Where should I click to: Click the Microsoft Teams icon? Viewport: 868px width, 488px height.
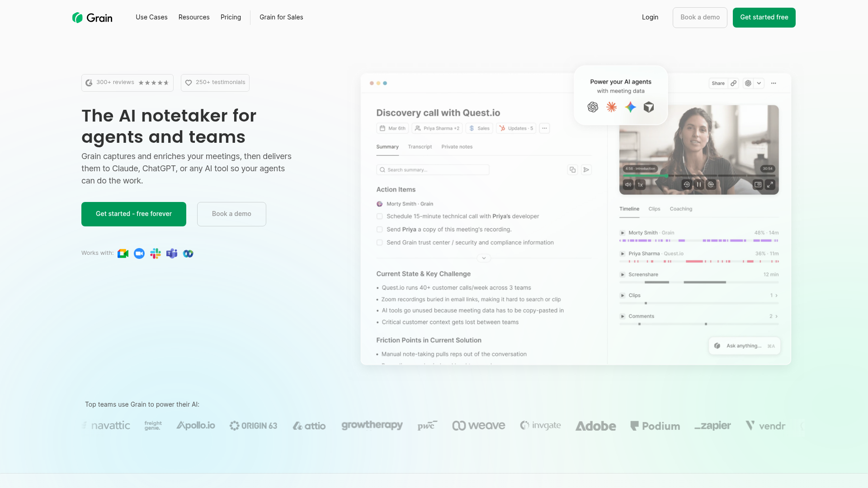(x=172, y=253)
